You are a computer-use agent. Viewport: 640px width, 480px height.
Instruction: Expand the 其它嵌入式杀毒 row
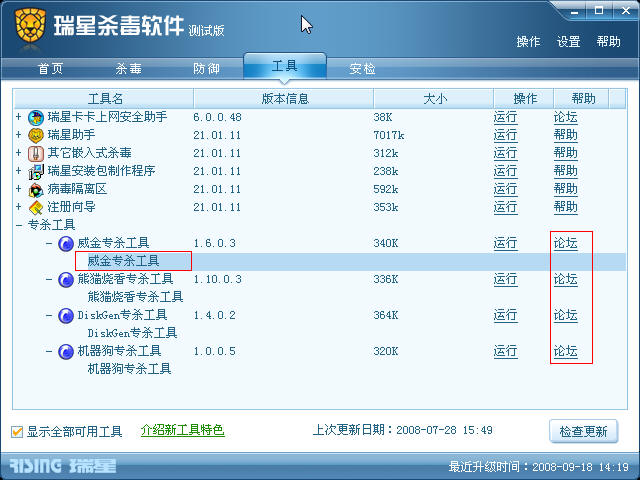18,153
